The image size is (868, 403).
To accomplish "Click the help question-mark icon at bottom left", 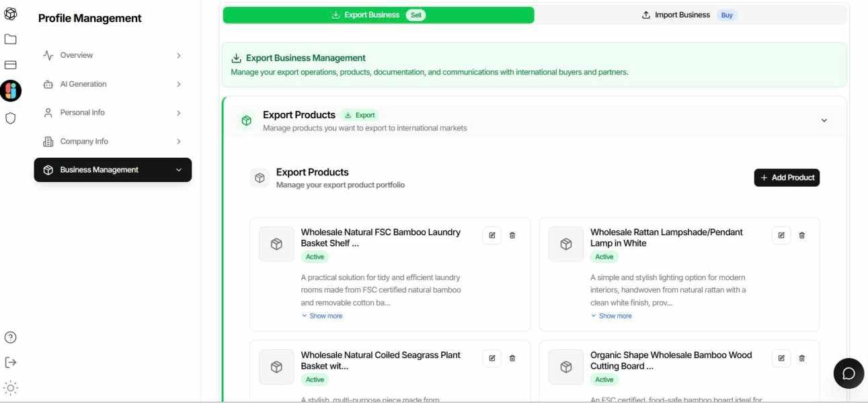I will pos(10,336).
